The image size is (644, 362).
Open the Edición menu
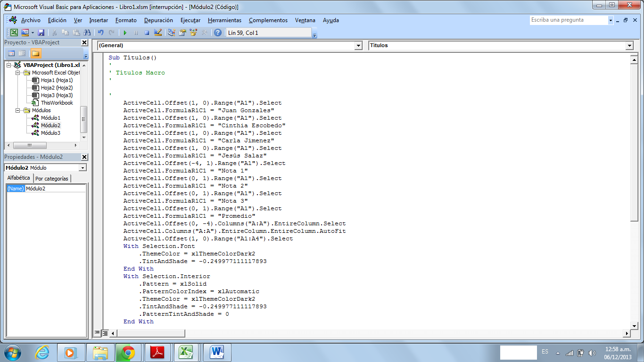[57, 20]
